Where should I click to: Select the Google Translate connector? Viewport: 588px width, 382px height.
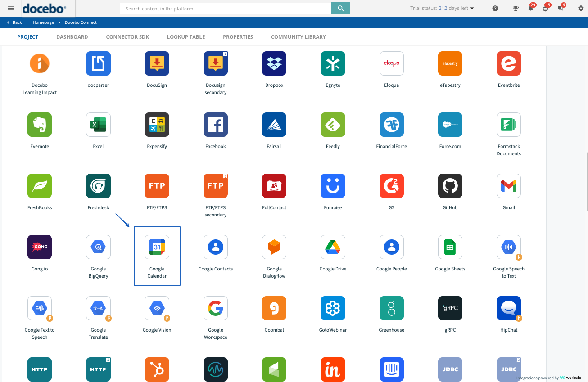click(98, 308)
